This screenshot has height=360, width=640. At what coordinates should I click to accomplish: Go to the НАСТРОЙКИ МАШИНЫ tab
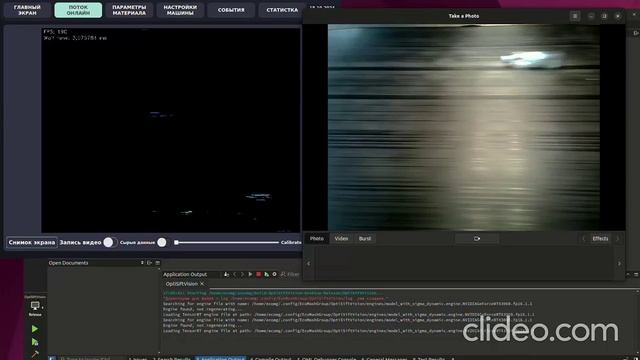(180, 10)
